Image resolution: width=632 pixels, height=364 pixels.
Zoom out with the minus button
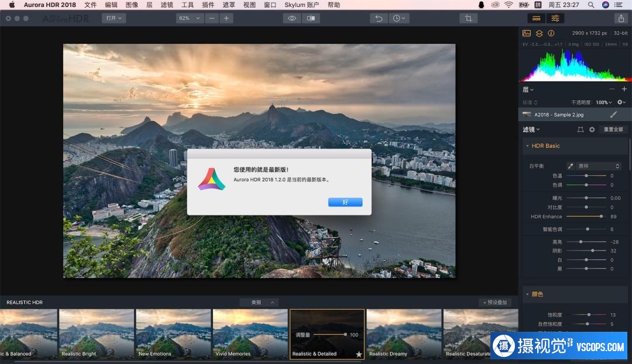point(212,18)
